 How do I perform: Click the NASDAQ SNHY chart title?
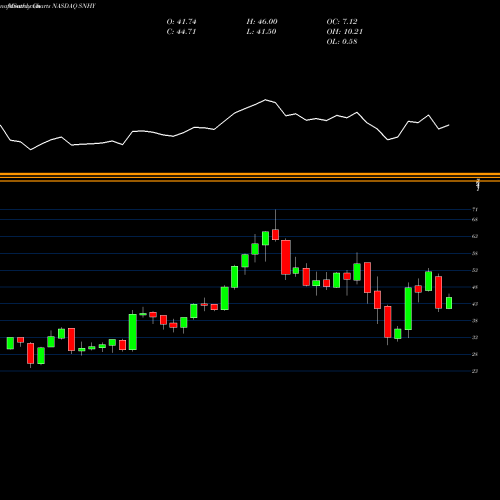[74, 6]
